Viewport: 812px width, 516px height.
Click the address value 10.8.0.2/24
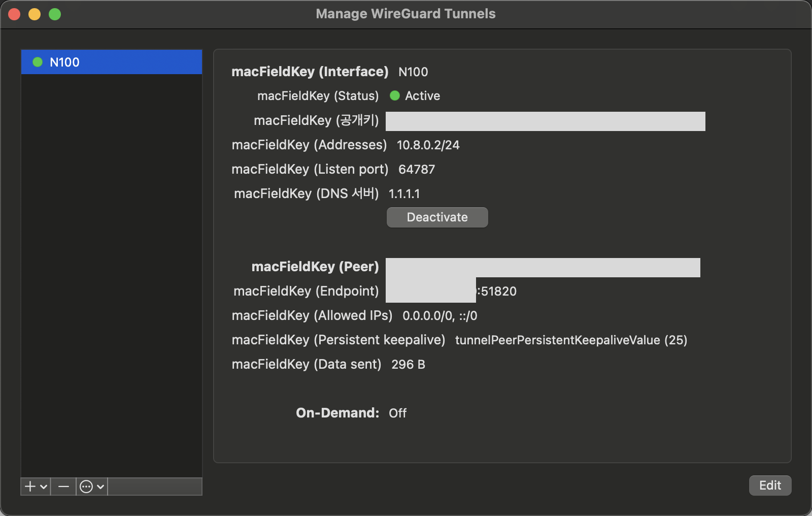tap(428, 145)
